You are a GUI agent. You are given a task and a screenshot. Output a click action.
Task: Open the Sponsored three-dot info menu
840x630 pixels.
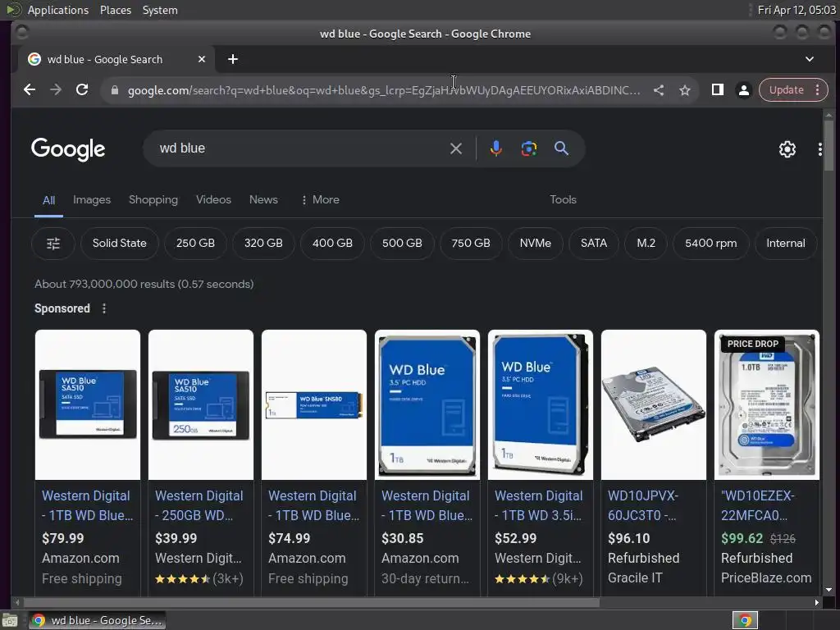click(x=104, y=308)
